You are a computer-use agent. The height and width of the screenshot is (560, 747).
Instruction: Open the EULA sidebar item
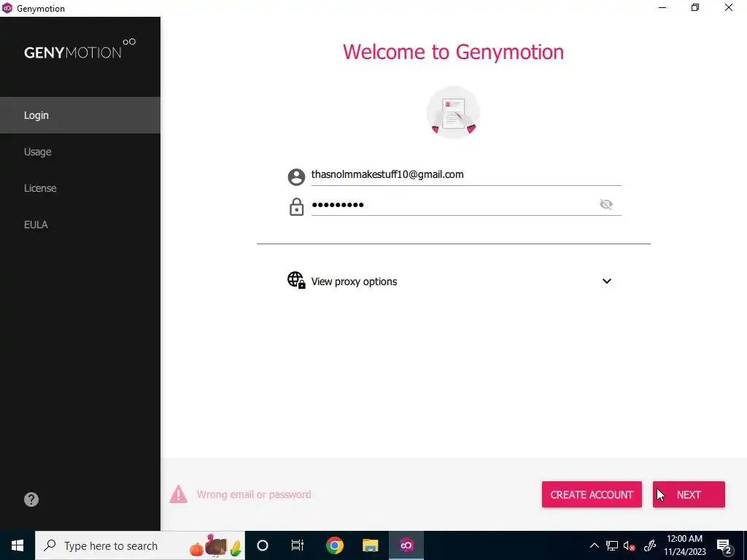click(x=80, y=225)
